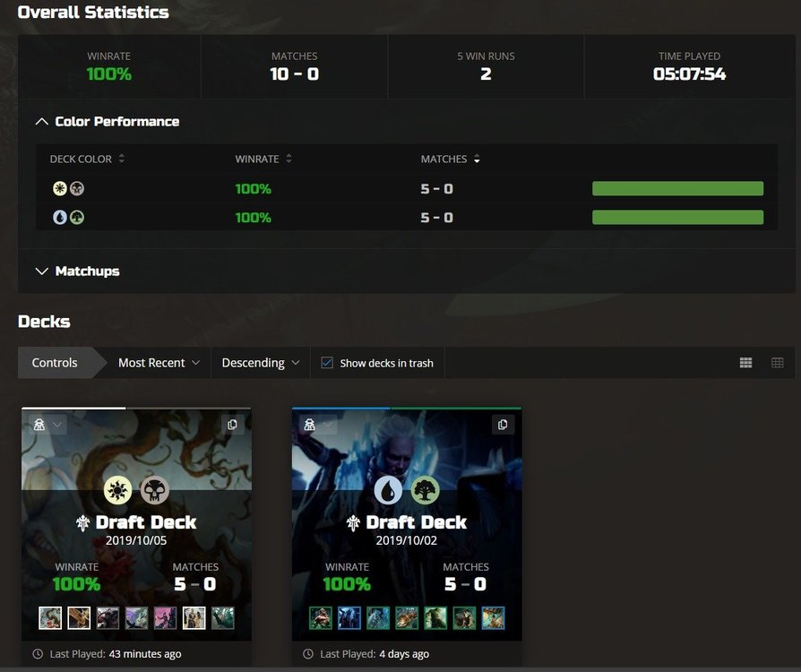This screenshot has width=801, height=672.
Task: Switch to table list view icon
Action: pyautogui.click(x=778, y=363)
